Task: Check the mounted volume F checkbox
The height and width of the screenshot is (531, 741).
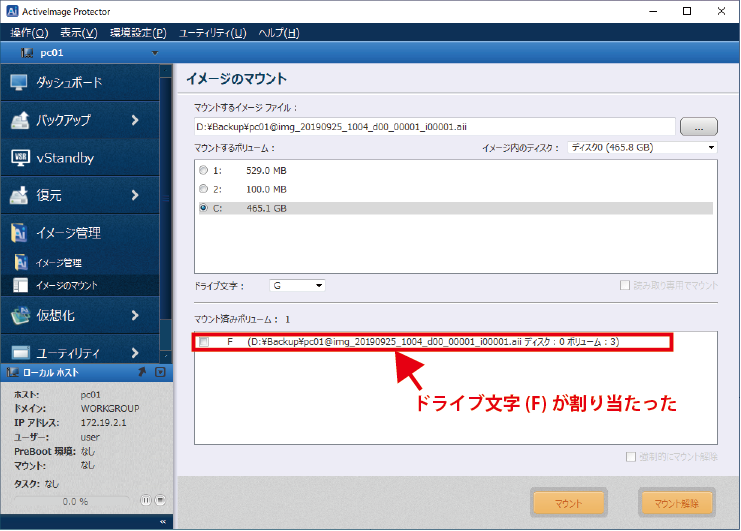Action: click(205, 343)
